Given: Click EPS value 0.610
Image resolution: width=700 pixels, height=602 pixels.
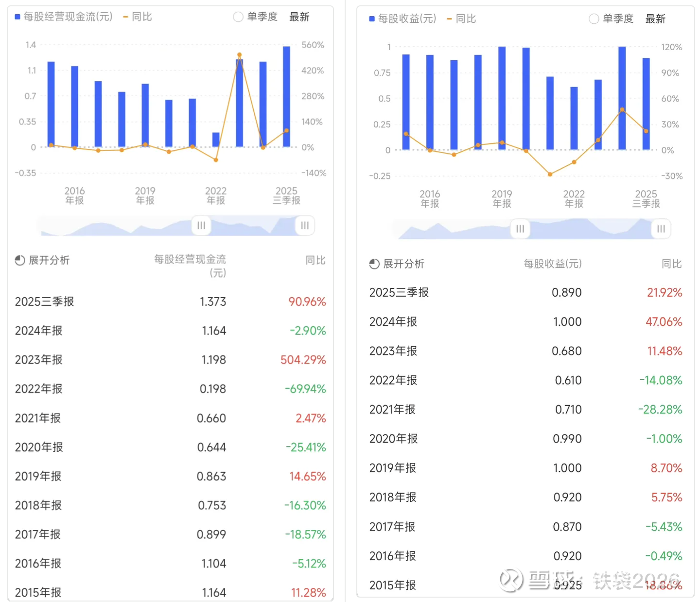Looking at the screenshot, I should point(568,380).
